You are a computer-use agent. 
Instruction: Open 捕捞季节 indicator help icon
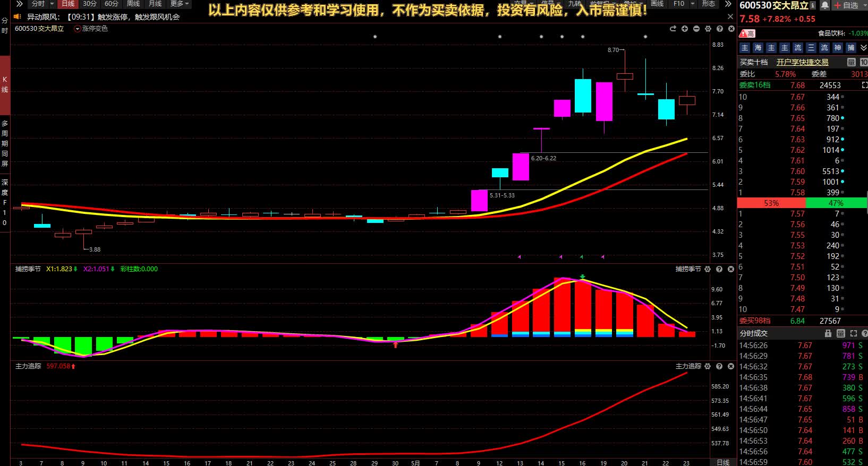coord(719,269)
